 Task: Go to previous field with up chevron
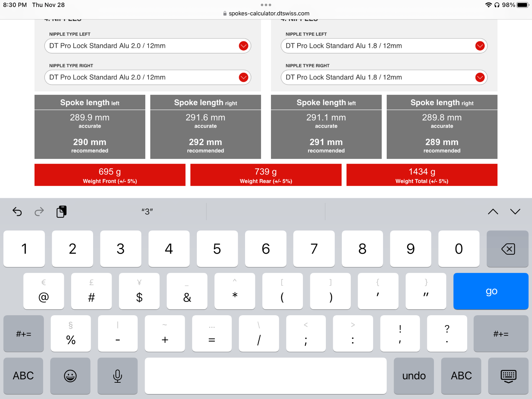coord(493,211)
